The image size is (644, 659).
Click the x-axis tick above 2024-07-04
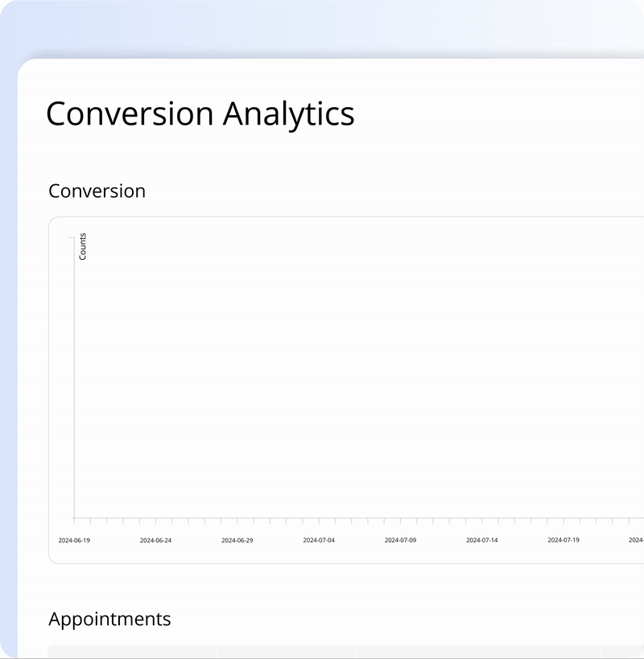319,521
